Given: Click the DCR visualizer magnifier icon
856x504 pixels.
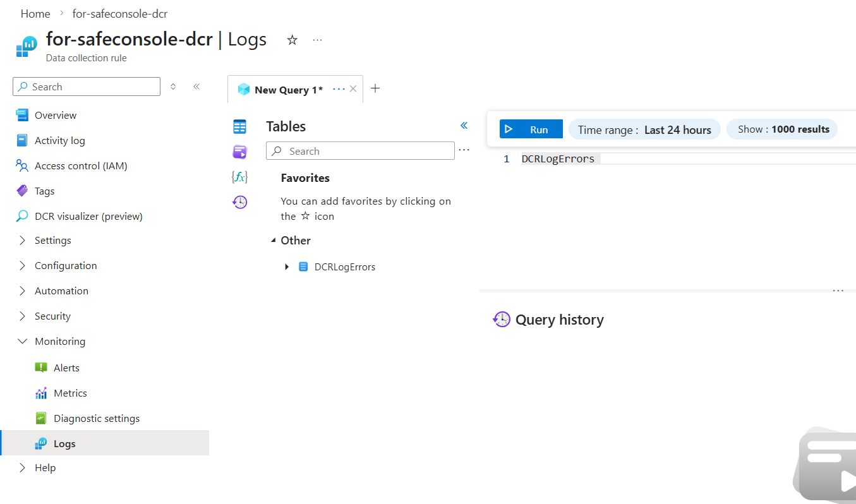Looking at the screenshot, I should 22,216.
